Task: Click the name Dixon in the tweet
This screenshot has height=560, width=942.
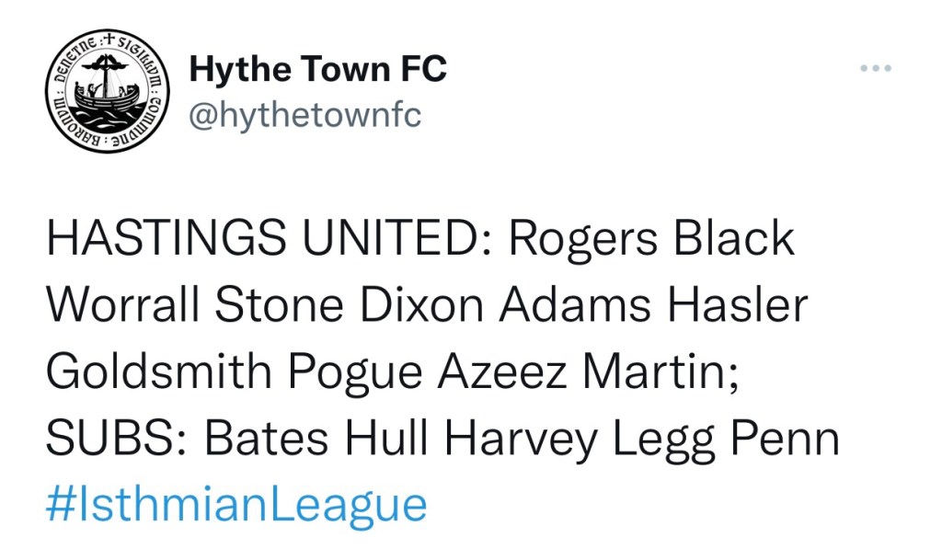Action: pyautogui.click(x=419, y=307)
